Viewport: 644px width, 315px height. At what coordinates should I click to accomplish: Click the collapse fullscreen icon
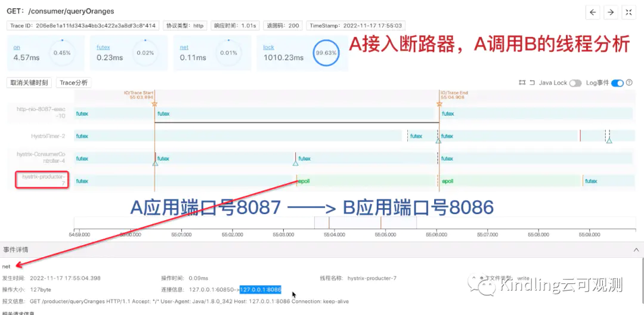pyautogui.click(x=628, y=12)
